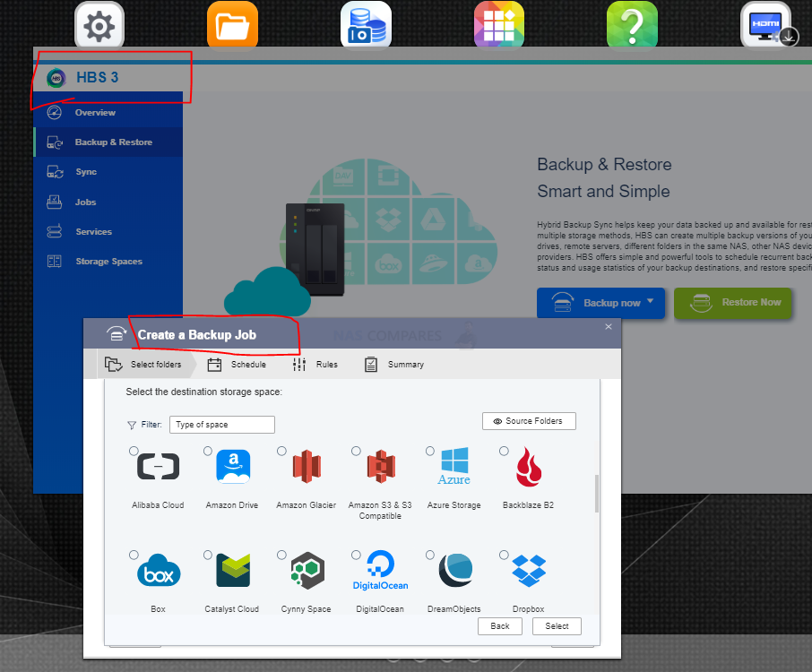The image size is (812, 672).
Task: Choose DigitalOcean logo
Action: (381, 571)
